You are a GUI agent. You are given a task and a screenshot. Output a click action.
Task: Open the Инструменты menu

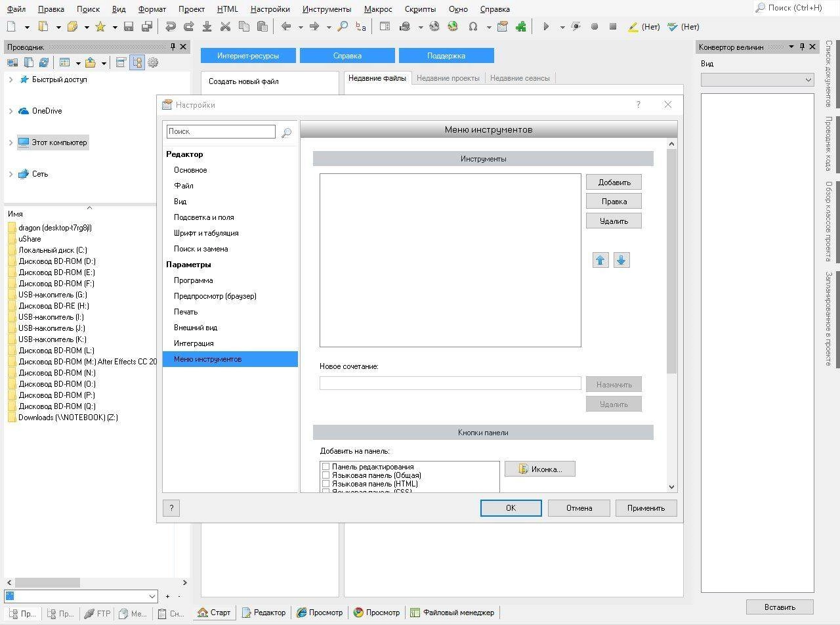click(327, 9)
